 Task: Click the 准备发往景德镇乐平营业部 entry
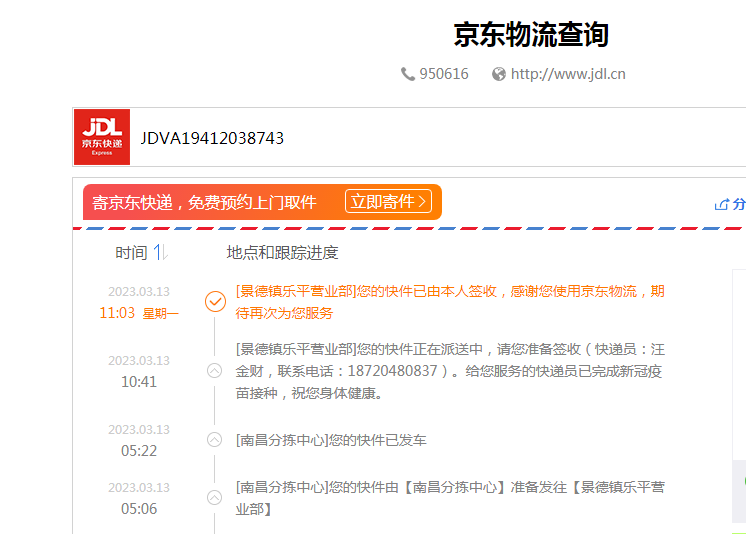(450, 498)
